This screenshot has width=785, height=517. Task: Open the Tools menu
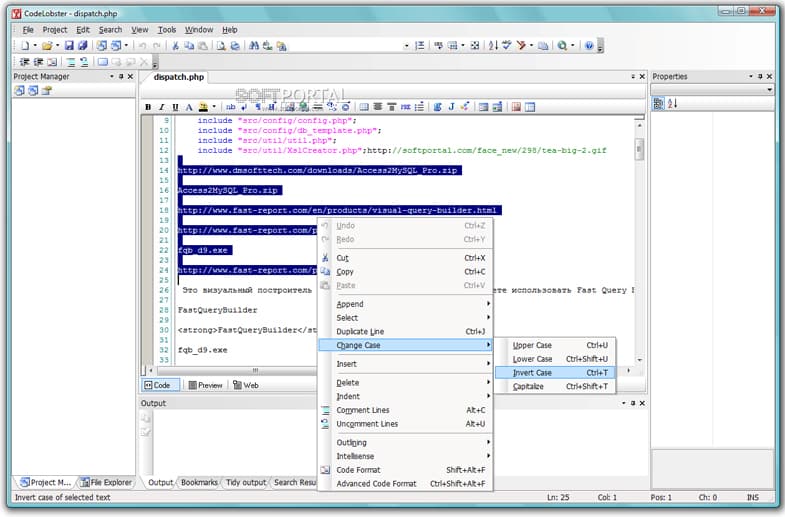167,30
